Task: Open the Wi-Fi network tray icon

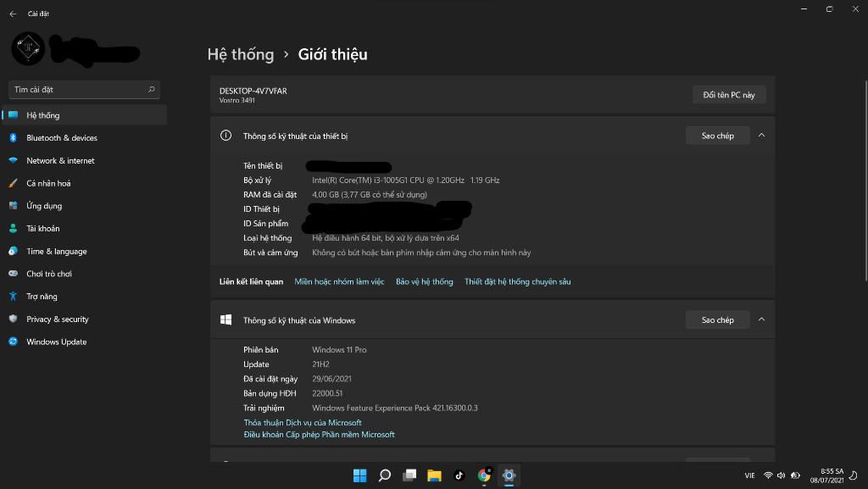Action: [768, 475]
